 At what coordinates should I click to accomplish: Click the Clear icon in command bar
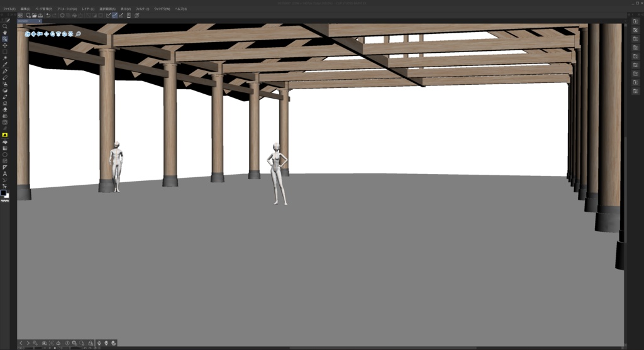pos(62,16)
